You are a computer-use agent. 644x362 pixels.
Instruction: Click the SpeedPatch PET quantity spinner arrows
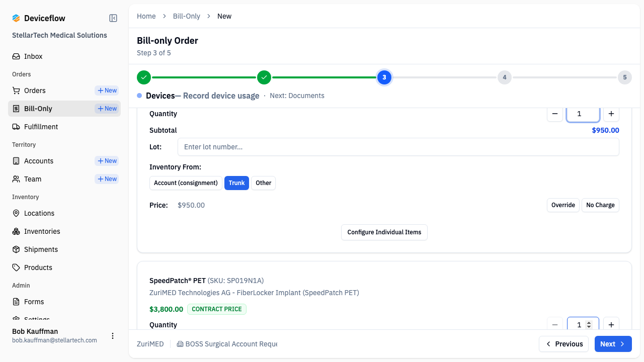click(x=589, y=325)
